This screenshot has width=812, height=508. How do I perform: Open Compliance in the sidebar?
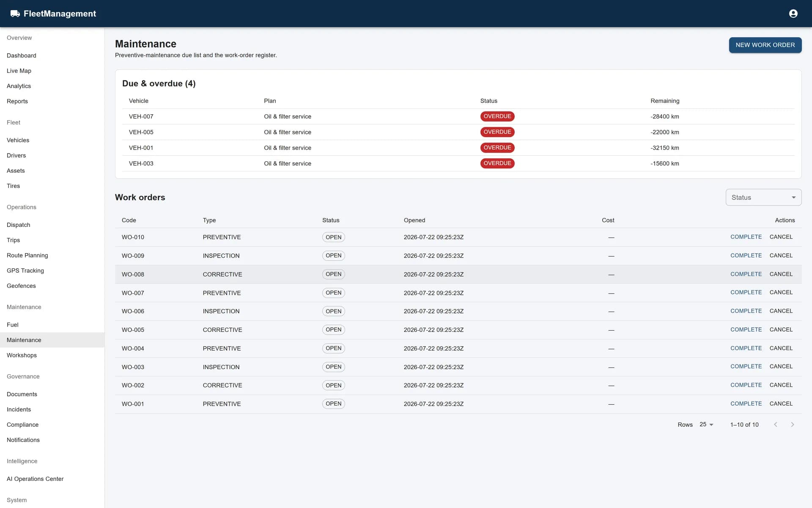[x=52, y=425]
